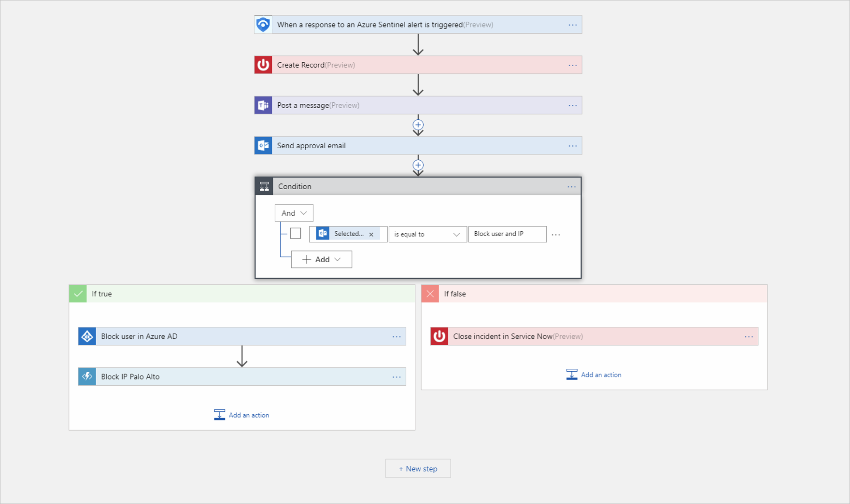Click the If false branch header
Screen dimensions: 850x504
(x=594, y=294)
